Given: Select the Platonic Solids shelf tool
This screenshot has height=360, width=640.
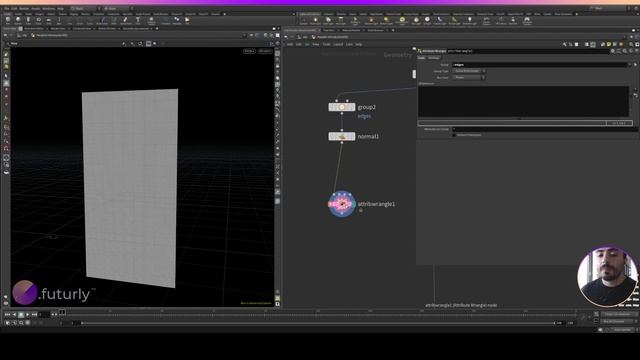Looking at the screenshot, I should [x=151, y=20].
